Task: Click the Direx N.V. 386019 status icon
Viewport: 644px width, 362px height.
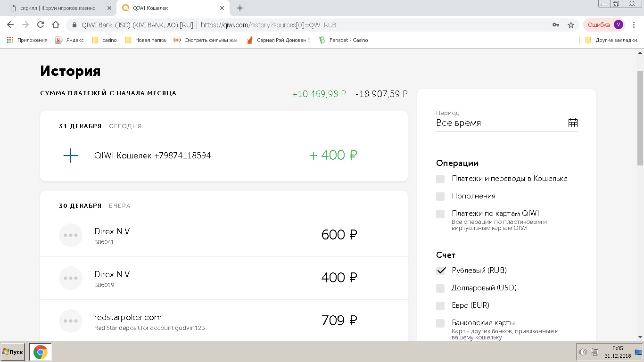Action: tap(71, 278)
